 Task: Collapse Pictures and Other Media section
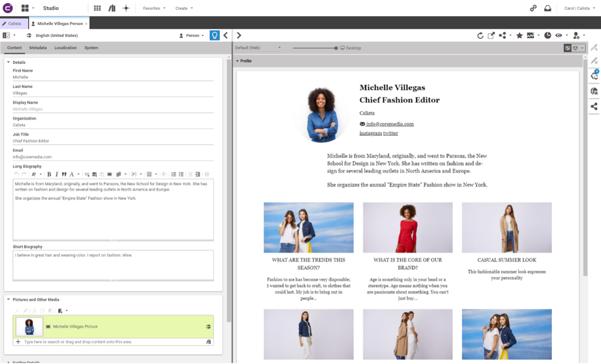coord(8,299)
